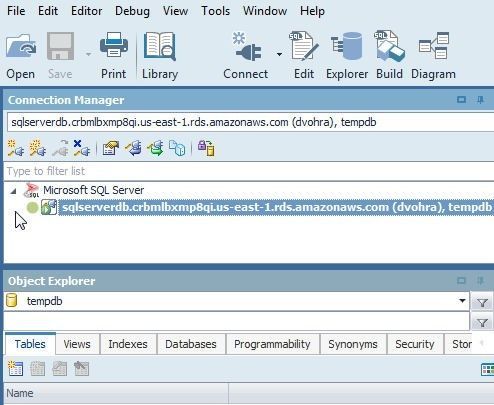494x405 pixels.
Task: Switch to the Indexes tab
Action: [128, 344]
